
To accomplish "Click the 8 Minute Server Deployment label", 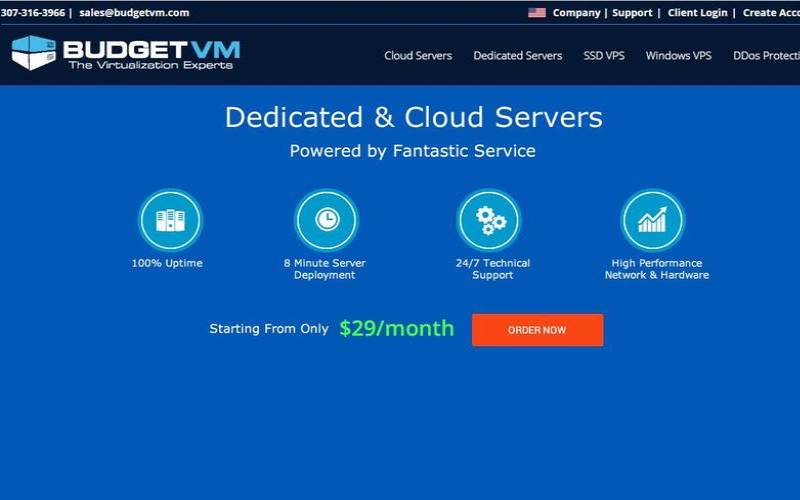I will 325,269.
